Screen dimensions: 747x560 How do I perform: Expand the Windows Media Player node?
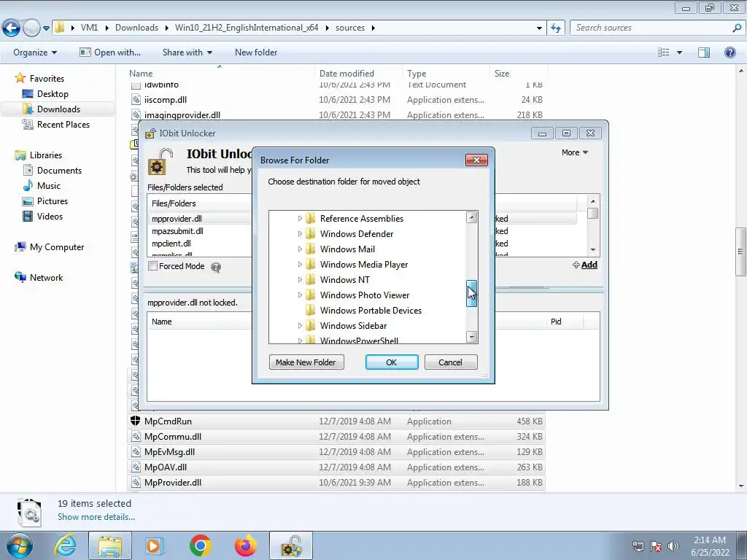click(300, 264)
